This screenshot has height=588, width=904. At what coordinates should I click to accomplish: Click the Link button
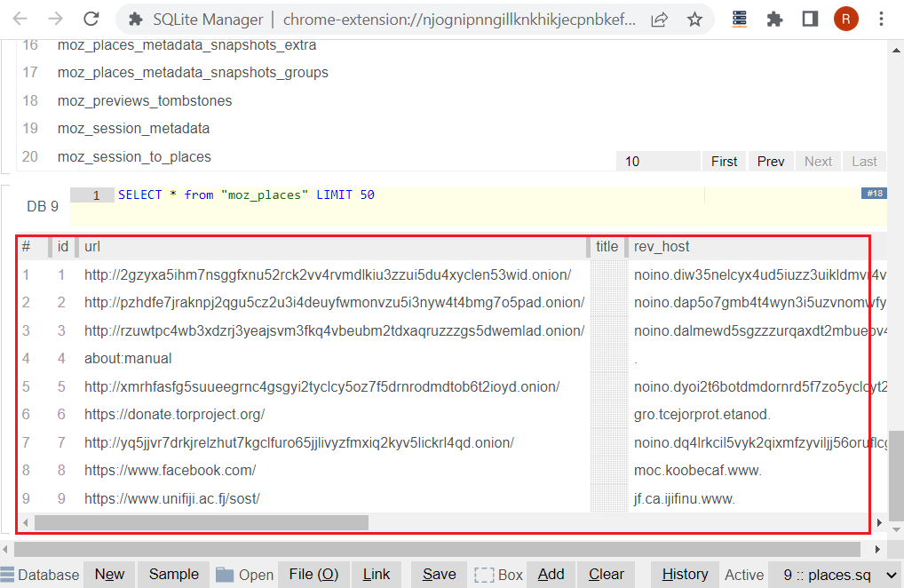click(x=376, y=575)
